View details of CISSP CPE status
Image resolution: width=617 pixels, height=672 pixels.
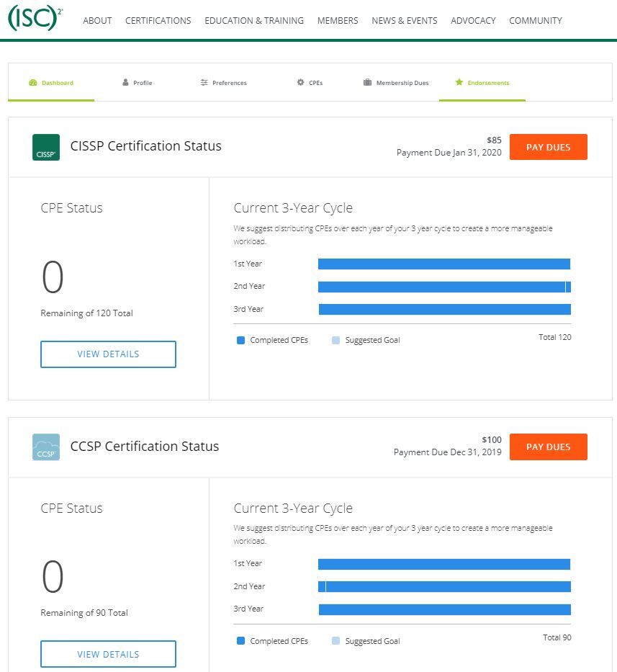pyautogui.click(x=108, y=354)
